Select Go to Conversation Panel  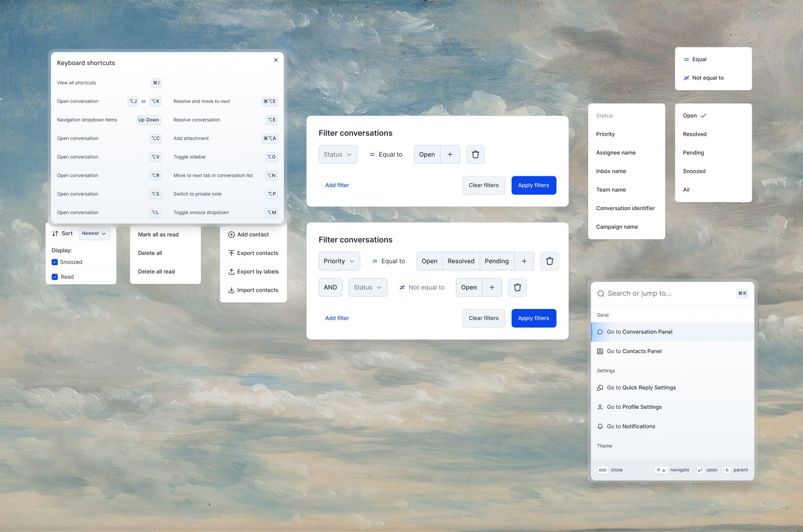[x=673, y=332]
